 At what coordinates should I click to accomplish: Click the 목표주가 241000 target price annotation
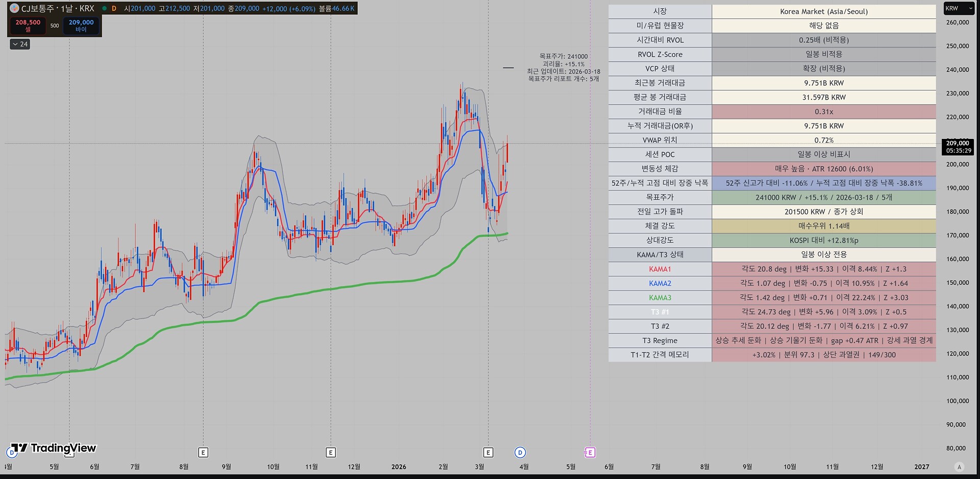click(563, 57)
